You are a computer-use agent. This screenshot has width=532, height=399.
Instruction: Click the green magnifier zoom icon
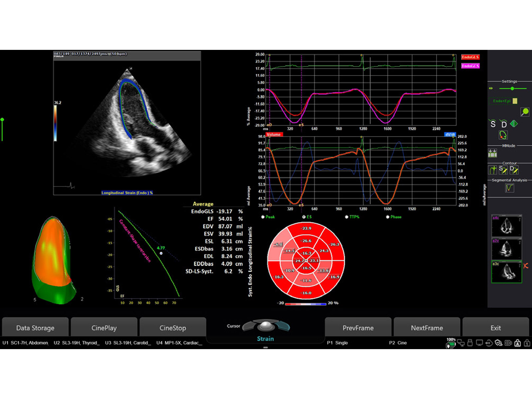(525, 112)
